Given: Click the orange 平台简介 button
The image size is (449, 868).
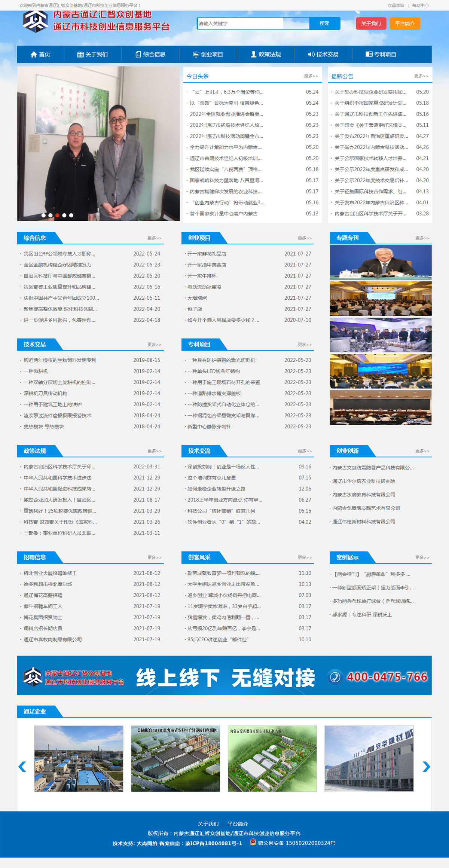Looking at the screenshot, I should tap(405, 24).
